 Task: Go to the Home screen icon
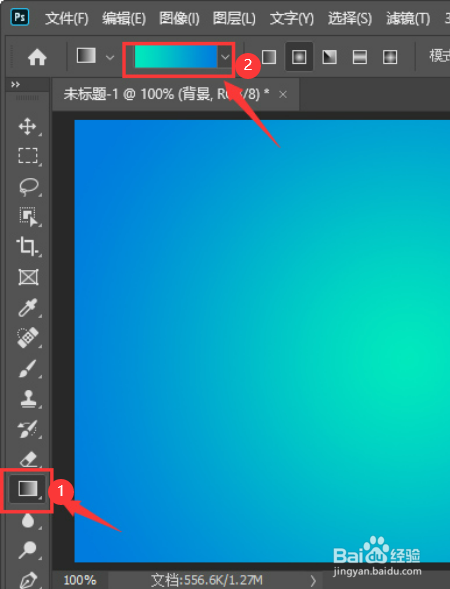pyautogui.click(x=37, y=57)
